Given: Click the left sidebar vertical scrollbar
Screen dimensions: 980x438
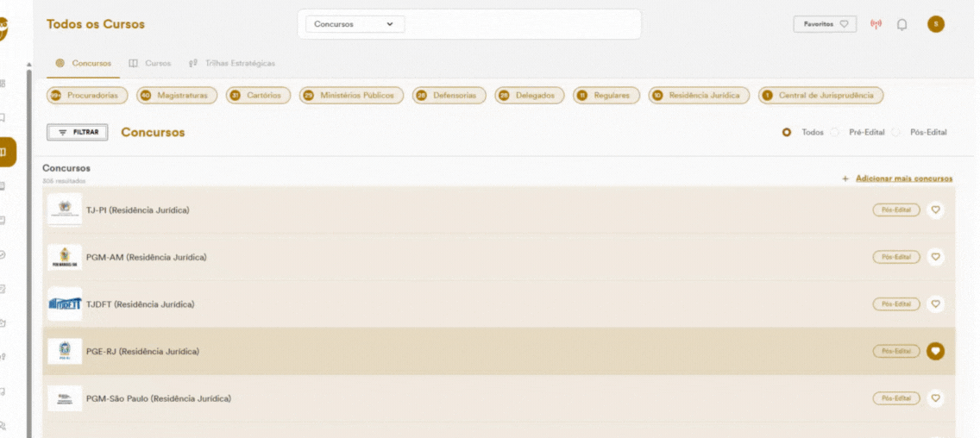Looking at the screenshot, I should (28, 253).
